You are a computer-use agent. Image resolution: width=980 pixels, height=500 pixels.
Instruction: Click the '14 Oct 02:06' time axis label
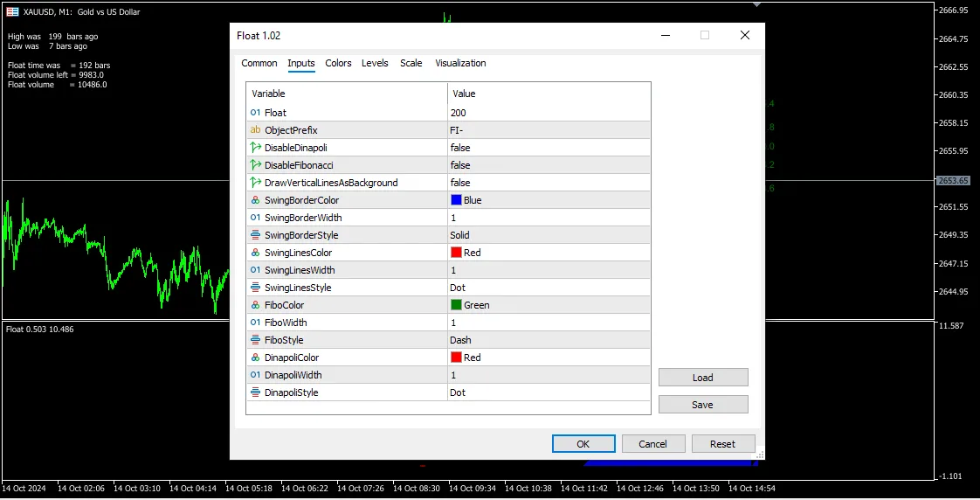pos(81,488)
